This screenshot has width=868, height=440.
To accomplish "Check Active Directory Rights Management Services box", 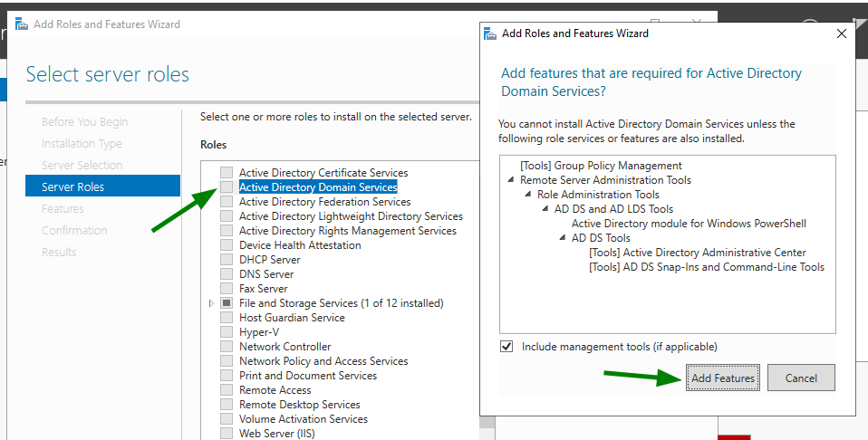I will (227, 230).
